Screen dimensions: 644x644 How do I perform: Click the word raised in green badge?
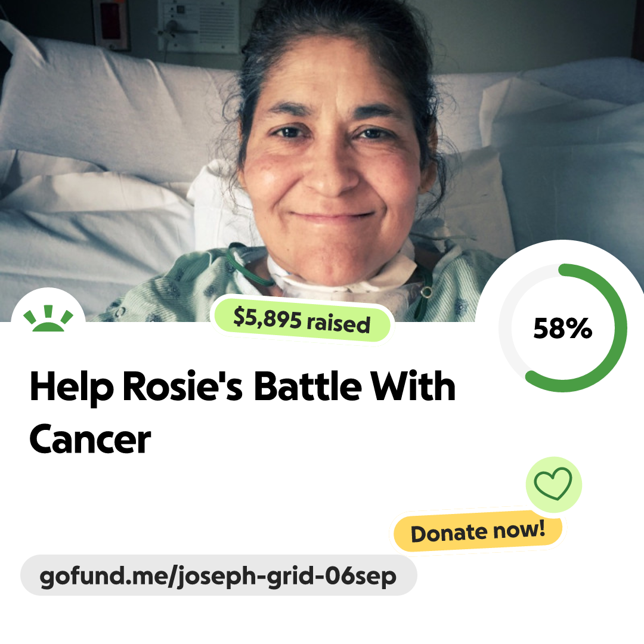point(339,323)
